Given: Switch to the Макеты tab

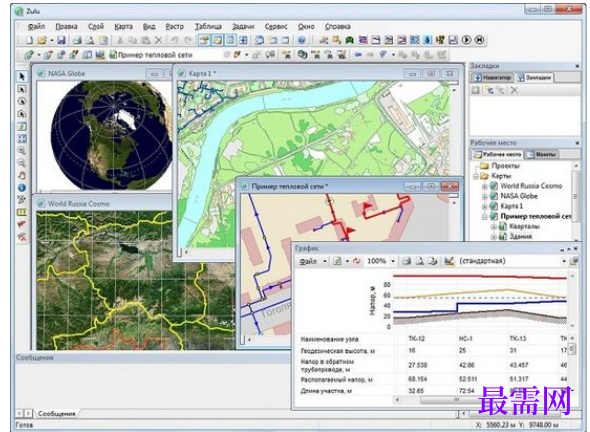Looking at the screenshot, I should click(541, 154).
